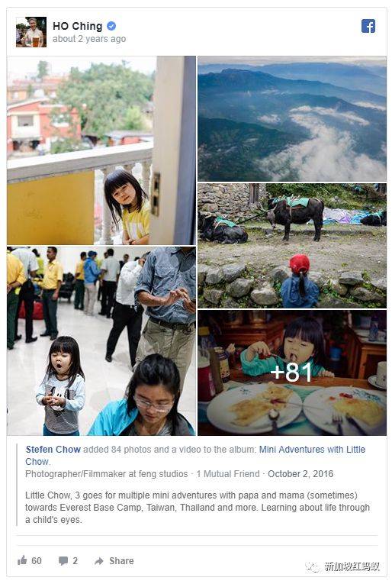Image resolution: width=392 pixels, height=584 pixels.
Task: Click the Share button label
Action: click(x=121, y=561)
